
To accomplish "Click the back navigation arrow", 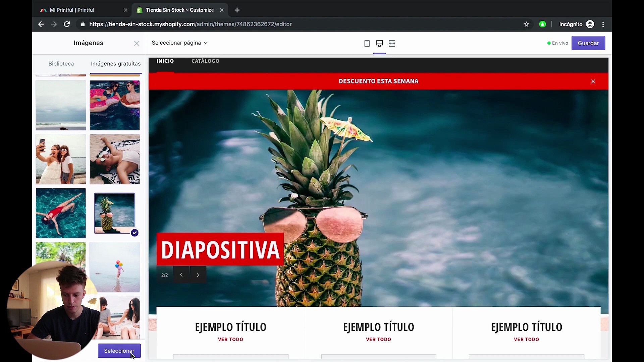I will (41, 24).
